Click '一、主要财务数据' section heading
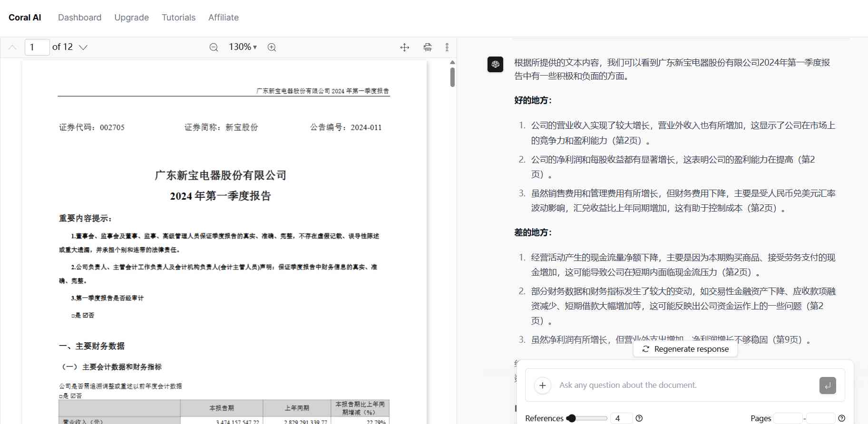The image size is (868, 424). 92,346
